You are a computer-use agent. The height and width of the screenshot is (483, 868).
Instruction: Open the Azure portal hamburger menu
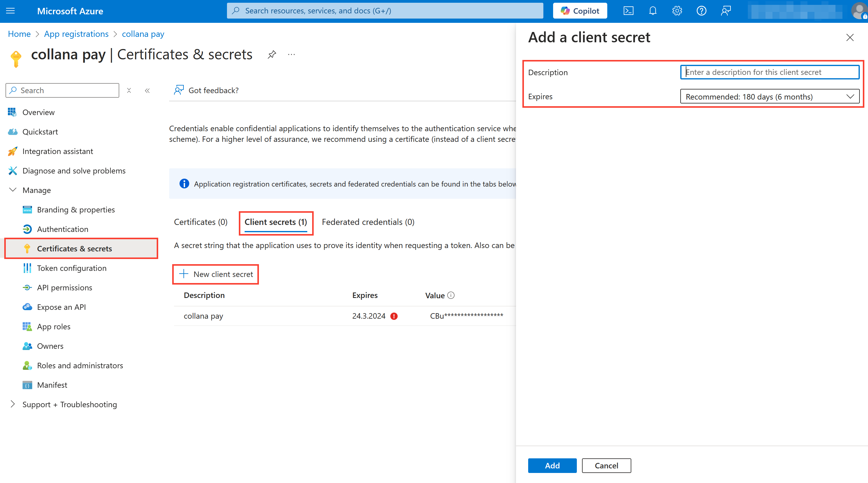pos(10,11)
